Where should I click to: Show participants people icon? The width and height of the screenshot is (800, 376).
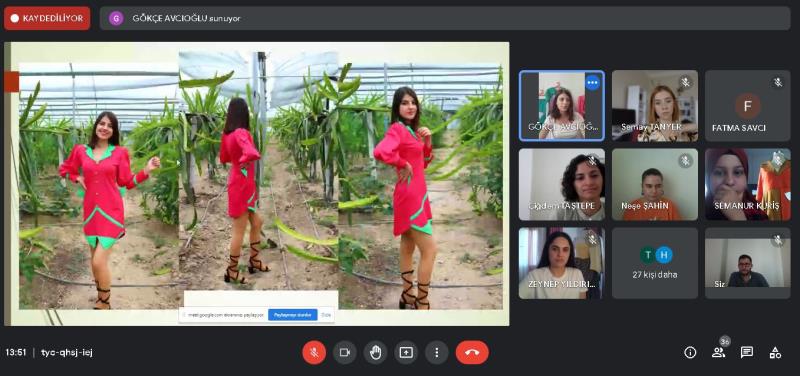pyautogui.click(x=718, y=353)
